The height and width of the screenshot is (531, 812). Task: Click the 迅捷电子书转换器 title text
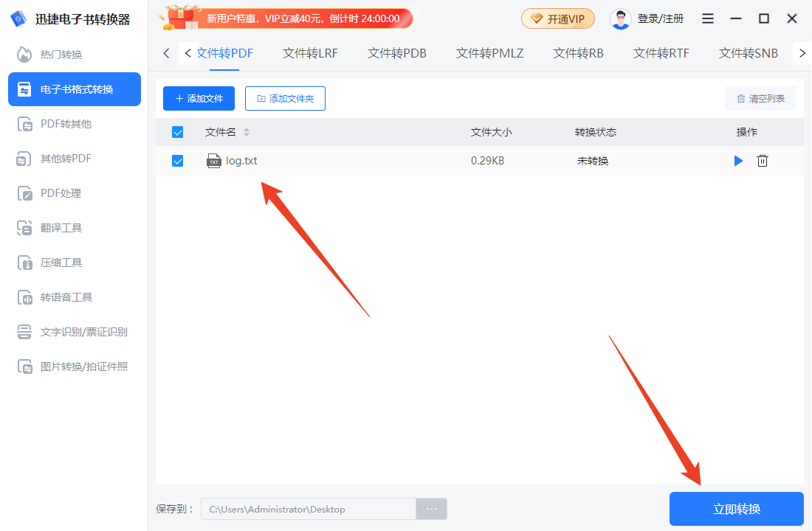tap(83, 19)
